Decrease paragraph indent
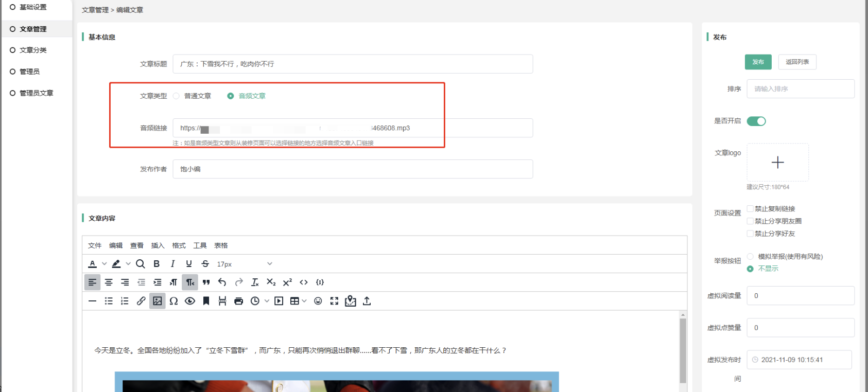868x392 pixels. [x=141, y=282]
